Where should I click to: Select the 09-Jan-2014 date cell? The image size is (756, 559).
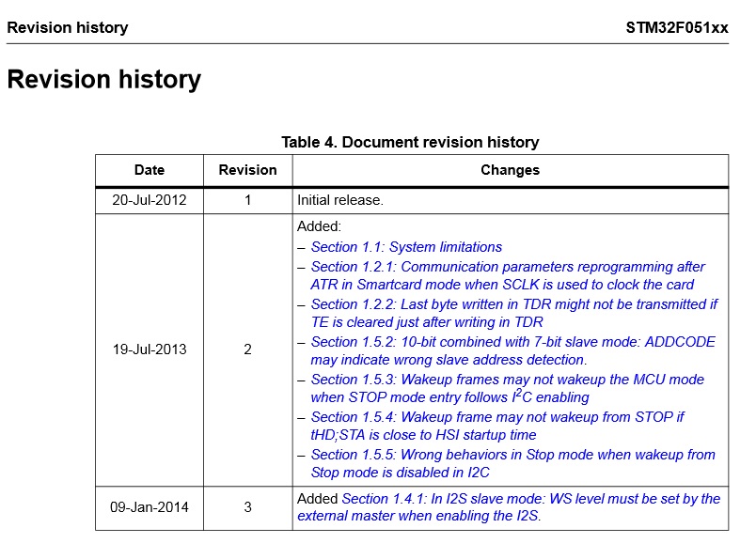(150, 507)
